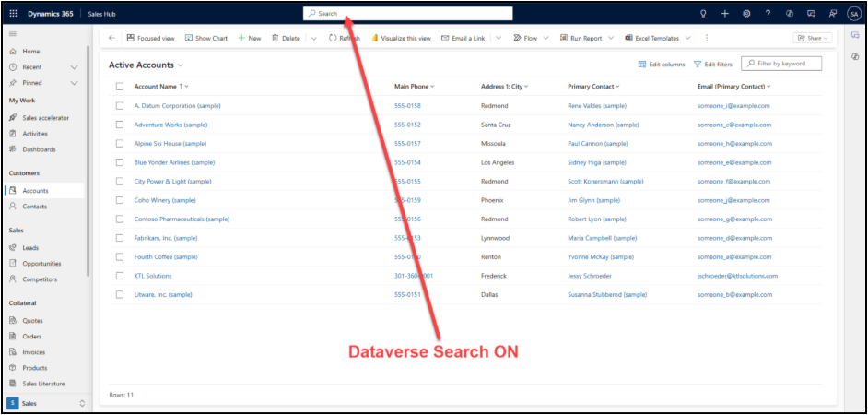Click the plus quick create icon
Viewport: 868px width, 415px height.
pyautogui.click(x=725, y=14)
